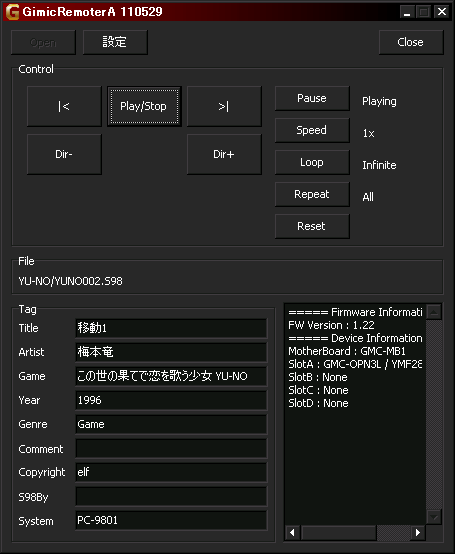
Task: Click the Play/Stop button
Action: (x=144, y=106)
